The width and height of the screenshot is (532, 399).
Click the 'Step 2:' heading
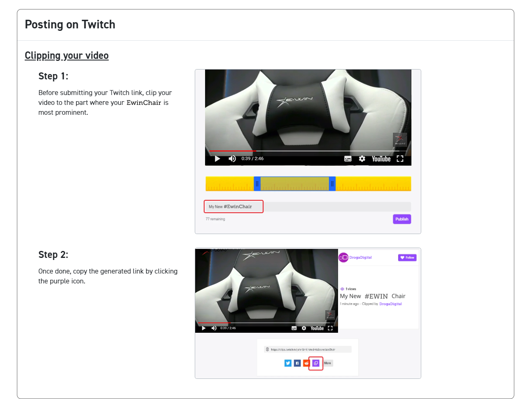(x=54, y=255)
